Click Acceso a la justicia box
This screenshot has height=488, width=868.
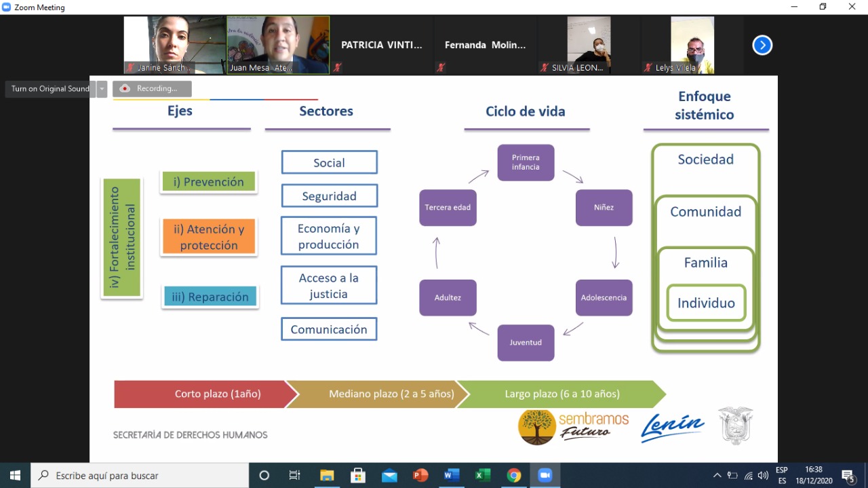(329, 286)
